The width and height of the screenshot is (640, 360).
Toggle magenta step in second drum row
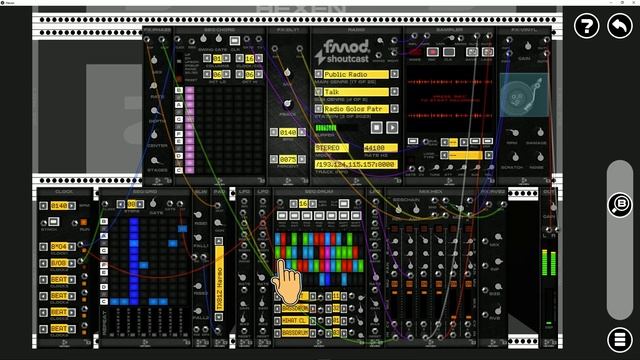[x=327, y=252]
